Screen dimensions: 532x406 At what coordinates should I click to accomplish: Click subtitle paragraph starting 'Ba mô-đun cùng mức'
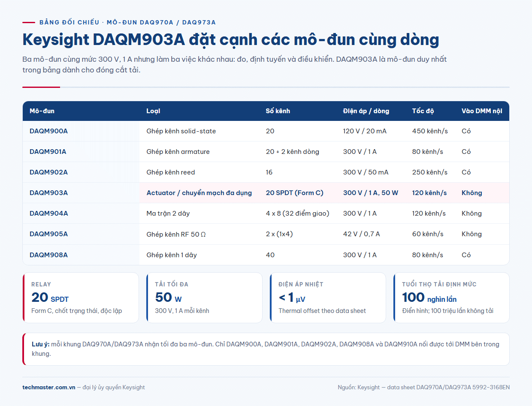[235, 65]
